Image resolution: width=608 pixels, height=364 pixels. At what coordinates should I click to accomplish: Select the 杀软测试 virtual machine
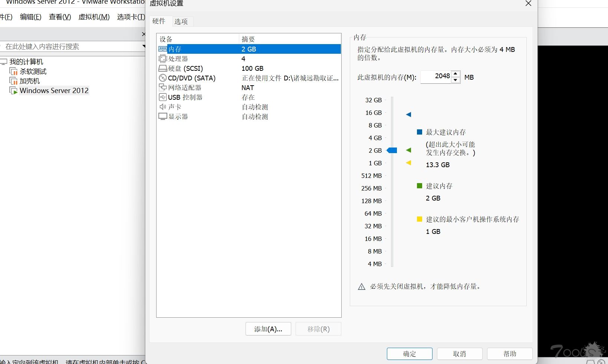click(x=33, y=71)
